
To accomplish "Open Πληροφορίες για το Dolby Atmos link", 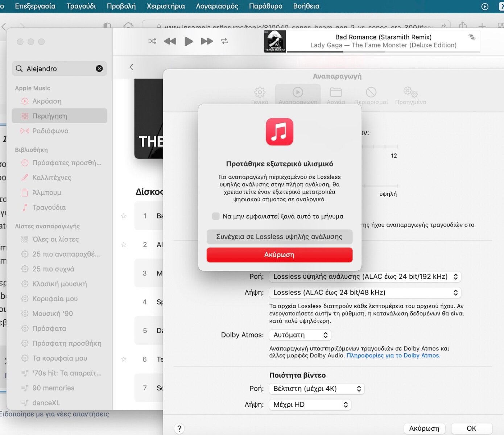I will (393, 356).
